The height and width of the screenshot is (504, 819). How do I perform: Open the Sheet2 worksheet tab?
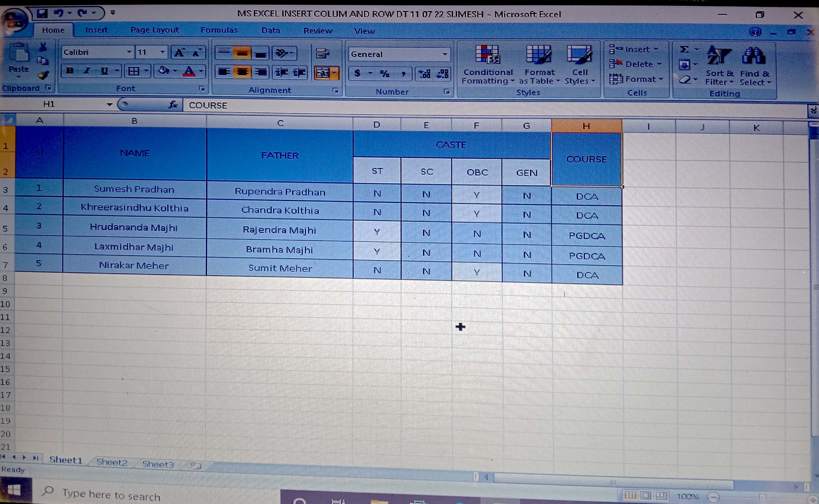click(112, 462)
